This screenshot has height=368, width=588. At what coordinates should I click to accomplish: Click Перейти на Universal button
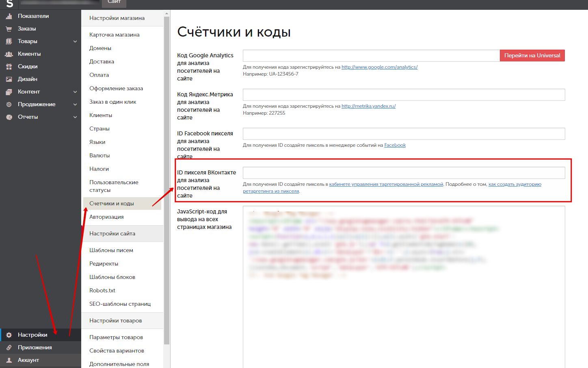[x=532, y=56]
